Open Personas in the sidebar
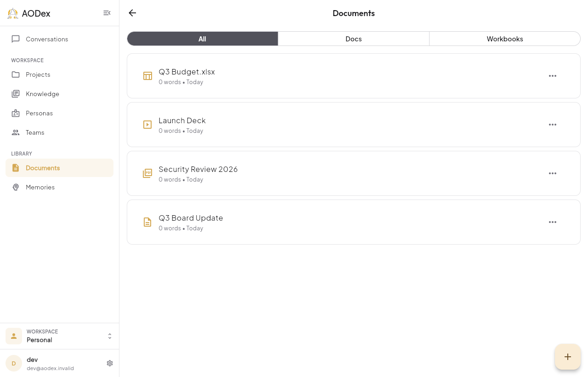 [x=60, y=113]
